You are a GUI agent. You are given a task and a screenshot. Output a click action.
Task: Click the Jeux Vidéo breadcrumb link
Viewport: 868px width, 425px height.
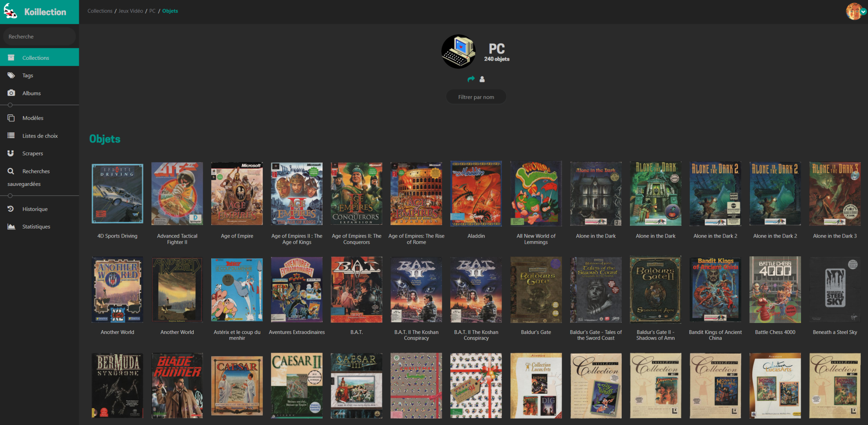pos(131,11)
